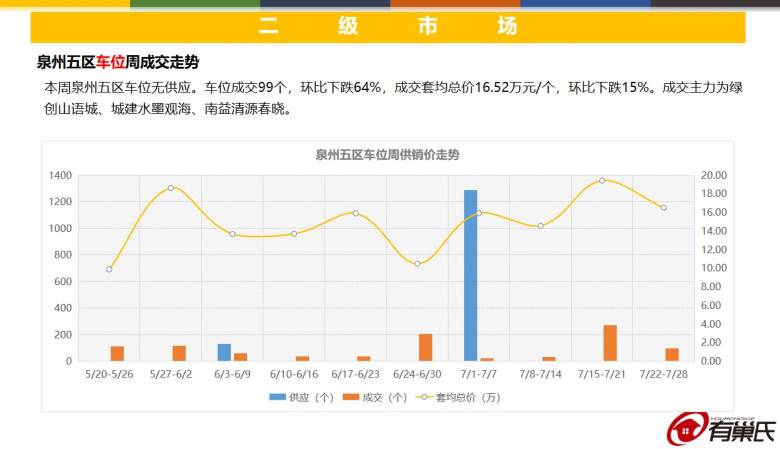The image size is (780, 449).
Task: Click the 有巢氏 logo
Action: coord(721,429)
